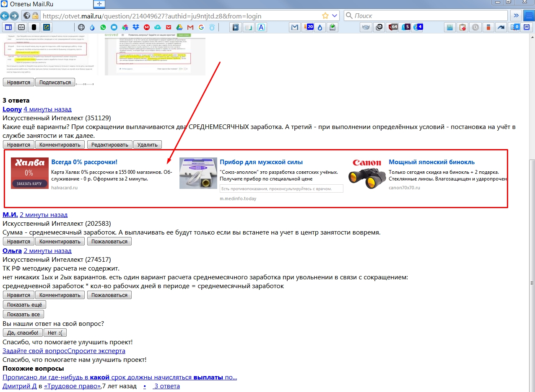The height and width of the screenshot is (392, 535).
Task: Open the Dropbox bookmark icon
Action: (x=136, y=28)
